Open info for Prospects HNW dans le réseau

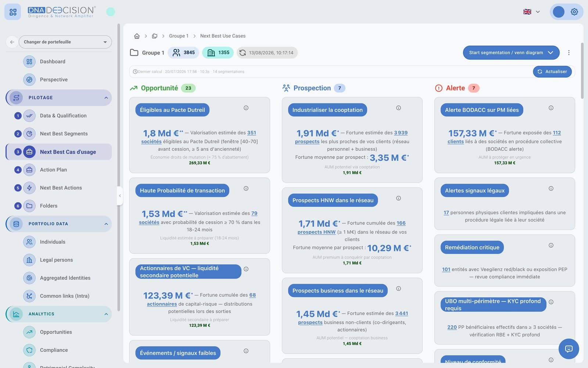pyautogui.click(x=398, y=198)
